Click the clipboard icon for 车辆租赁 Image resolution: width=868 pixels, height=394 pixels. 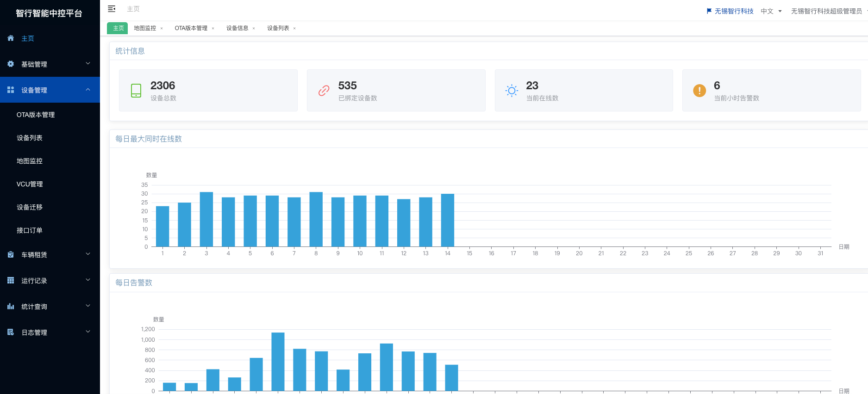[11, 254]
